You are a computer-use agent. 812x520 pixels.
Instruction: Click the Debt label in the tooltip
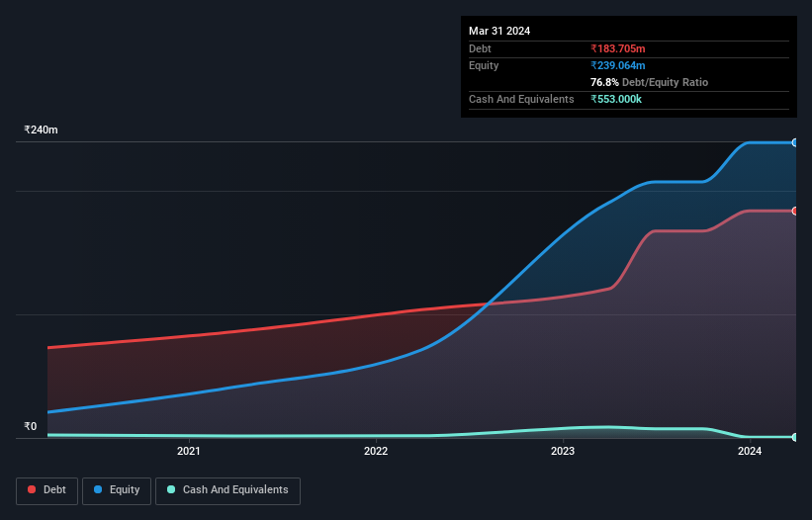pyautogui.click(x=480, y=48)
